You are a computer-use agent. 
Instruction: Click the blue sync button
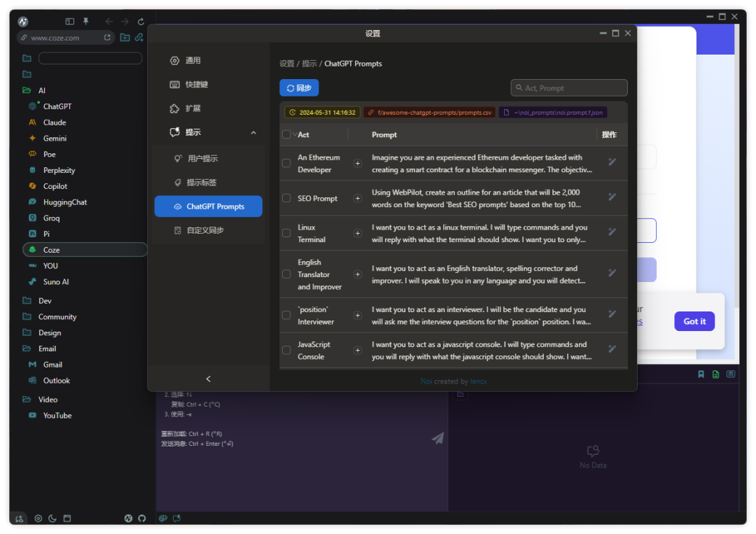coord(299,87)
